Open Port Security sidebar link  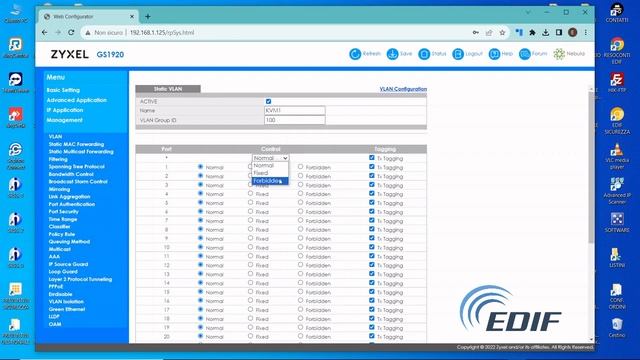pos(63,211)
